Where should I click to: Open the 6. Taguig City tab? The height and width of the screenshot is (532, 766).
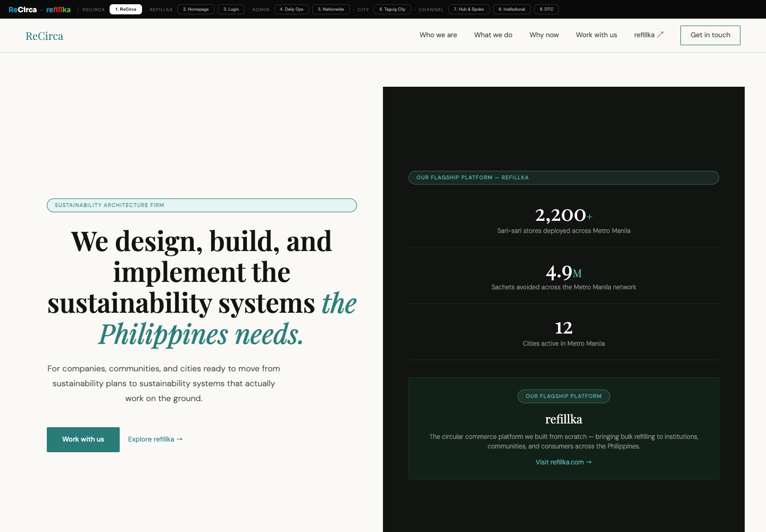click(x=392, y=9)
